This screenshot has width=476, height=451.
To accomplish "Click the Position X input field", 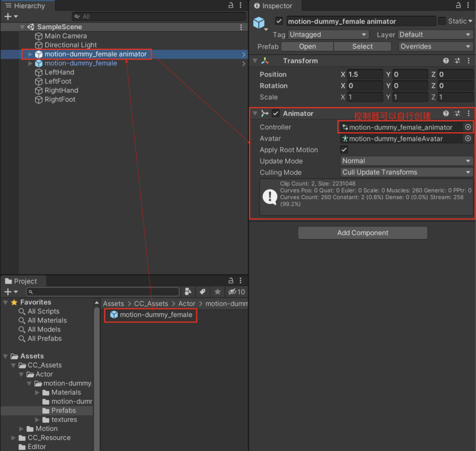I will [x=365, y=74].
